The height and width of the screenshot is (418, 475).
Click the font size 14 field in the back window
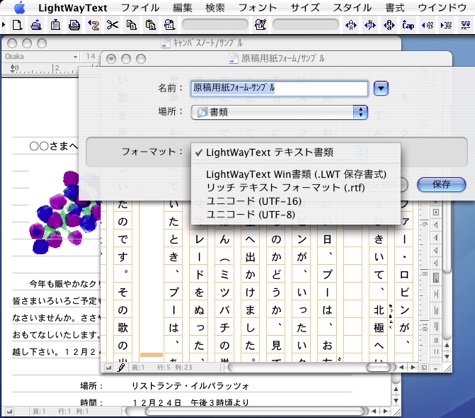tap(90, 57)
